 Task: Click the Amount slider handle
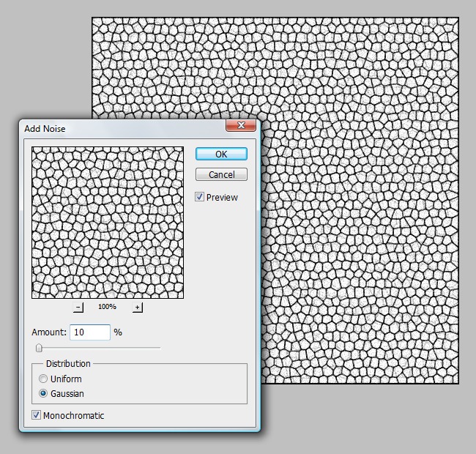(39, 348)
